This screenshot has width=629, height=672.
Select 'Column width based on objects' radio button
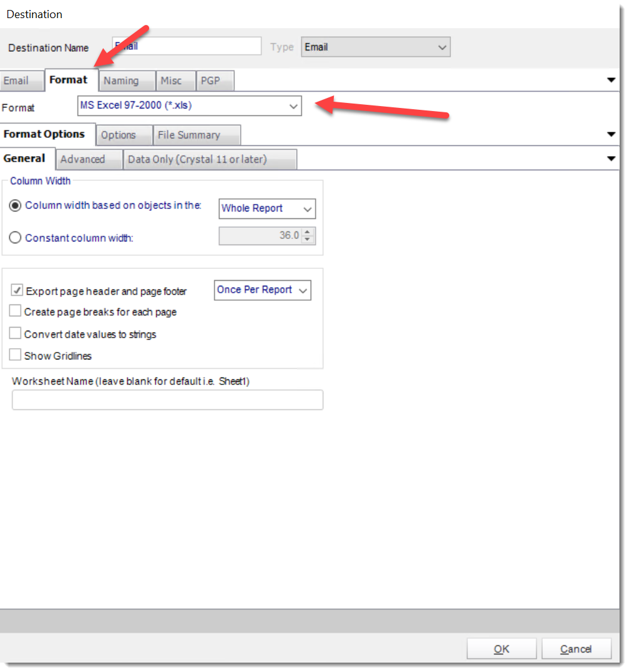(x=15, y=206)
